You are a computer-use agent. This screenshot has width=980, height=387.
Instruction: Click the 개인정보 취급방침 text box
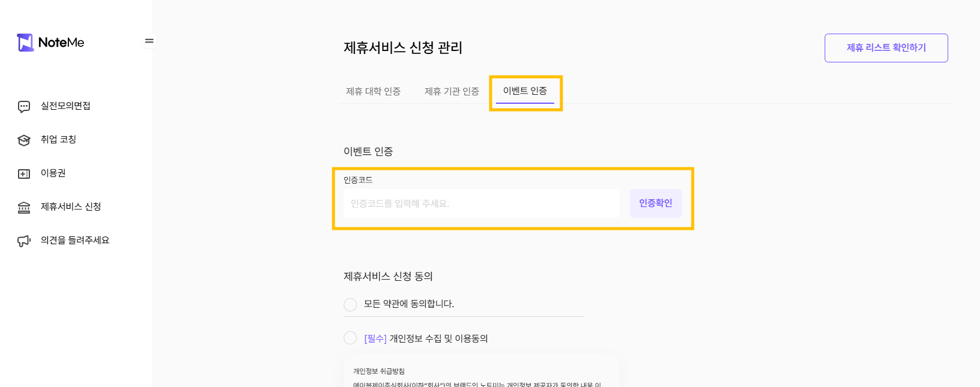point(482,373)
